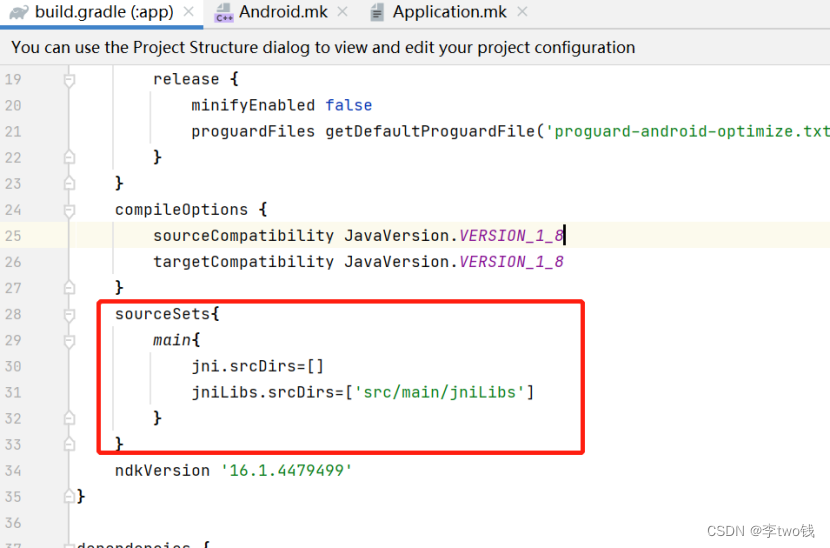Click line number 34 in gutter
830x548 pixels.
[13, 471]
